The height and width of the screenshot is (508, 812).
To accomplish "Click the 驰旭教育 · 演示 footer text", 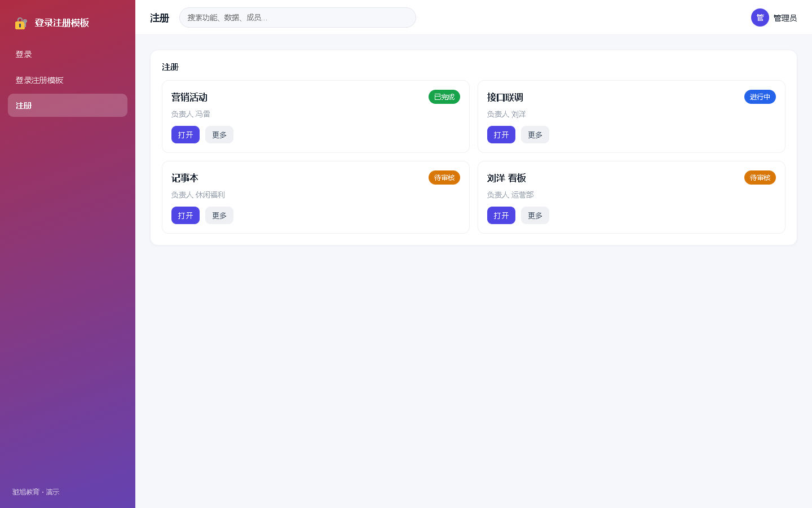I will click(x=36, y=492).
